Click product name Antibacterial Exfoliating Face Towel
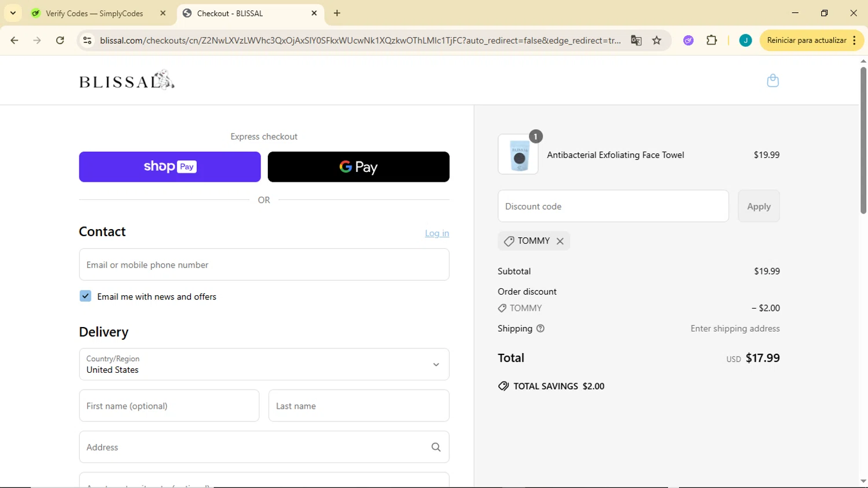868x488 pixels. (615, 155)
